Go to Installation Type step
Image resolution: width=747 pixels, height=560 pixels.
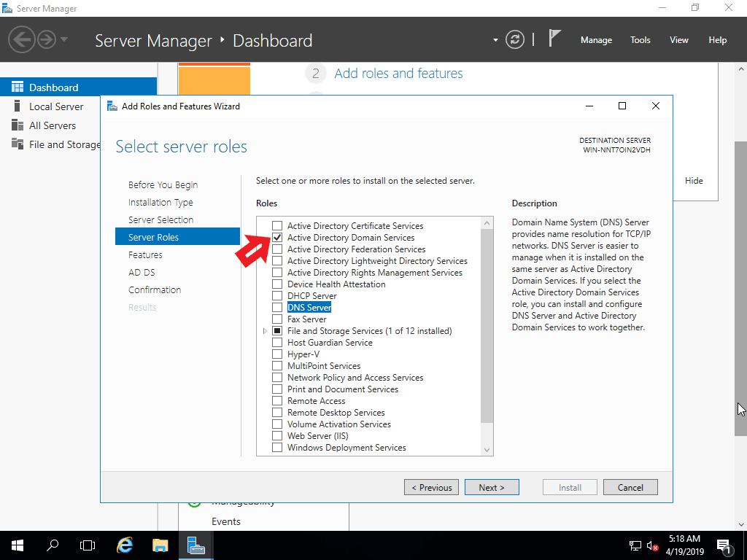pyautogui.click(x=160, y=203)
